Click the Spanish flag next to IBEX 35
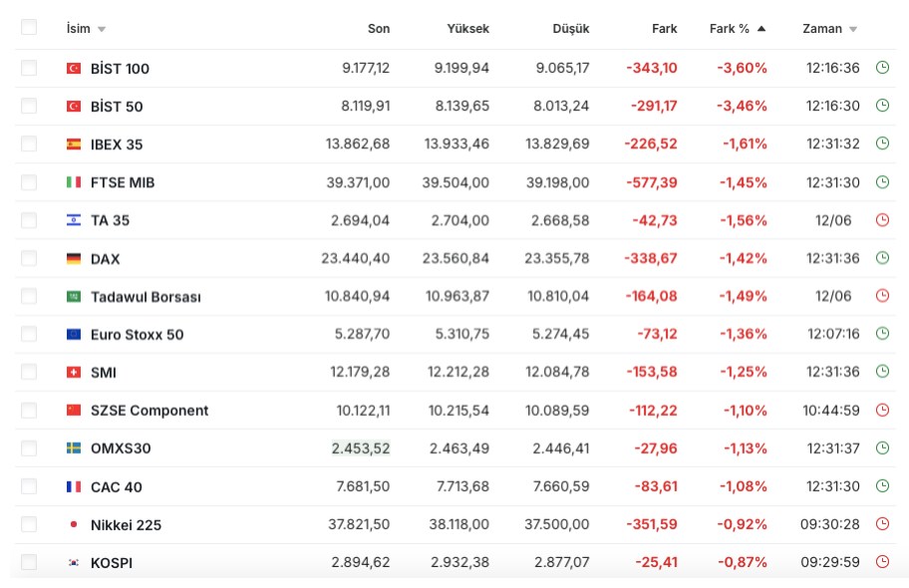Image resolution: width=909 pixels, height=588 pixels. pyautogui.click(x=74, y=145)
